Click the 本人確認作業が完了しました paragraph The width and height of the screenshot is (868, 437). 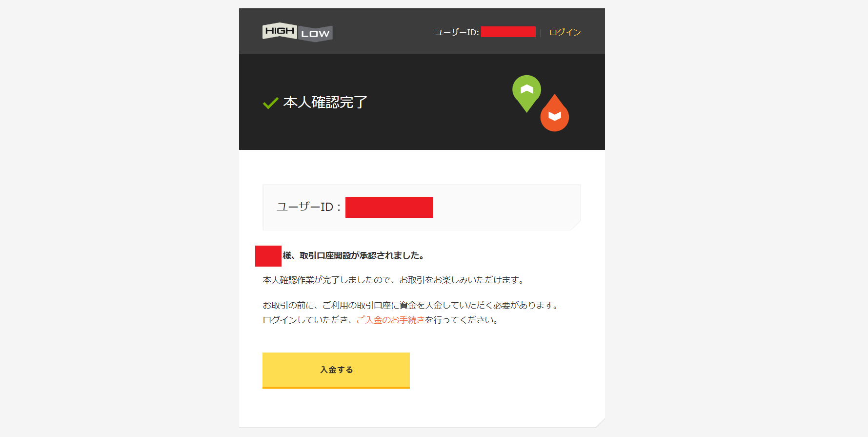(394, 280)
